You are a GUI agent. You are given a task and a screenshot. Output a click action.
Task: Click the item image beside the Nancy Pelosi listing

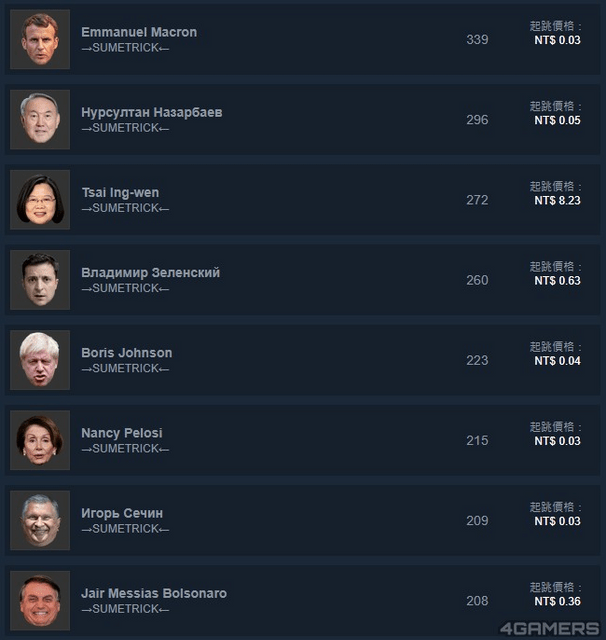pyautogui.click(x=40, y=440)
